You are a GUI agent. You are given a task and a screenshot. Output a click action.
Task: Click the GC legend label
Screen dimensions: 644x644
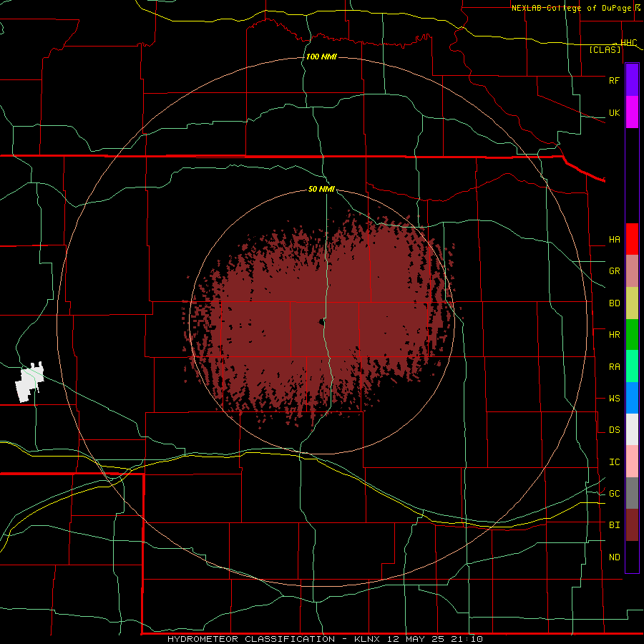pyautogui.click(x=614, y=494)
